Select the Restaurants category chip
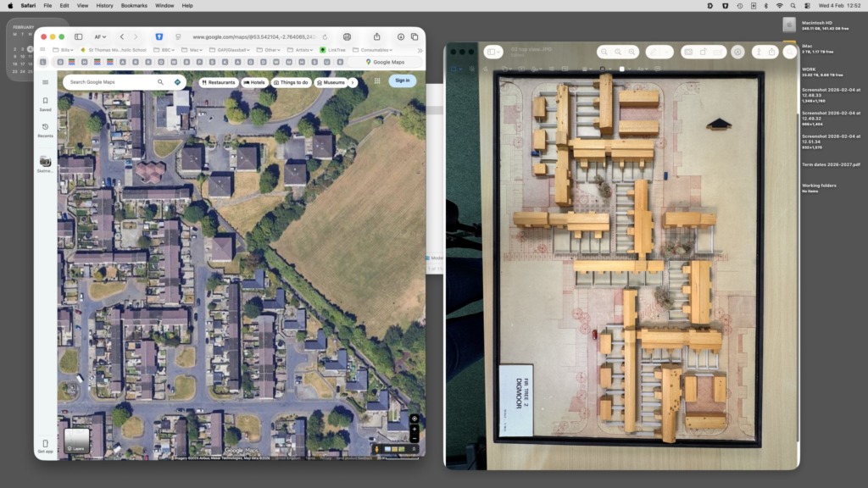This screenshot has height=488, width=868. tap(218, 82)
